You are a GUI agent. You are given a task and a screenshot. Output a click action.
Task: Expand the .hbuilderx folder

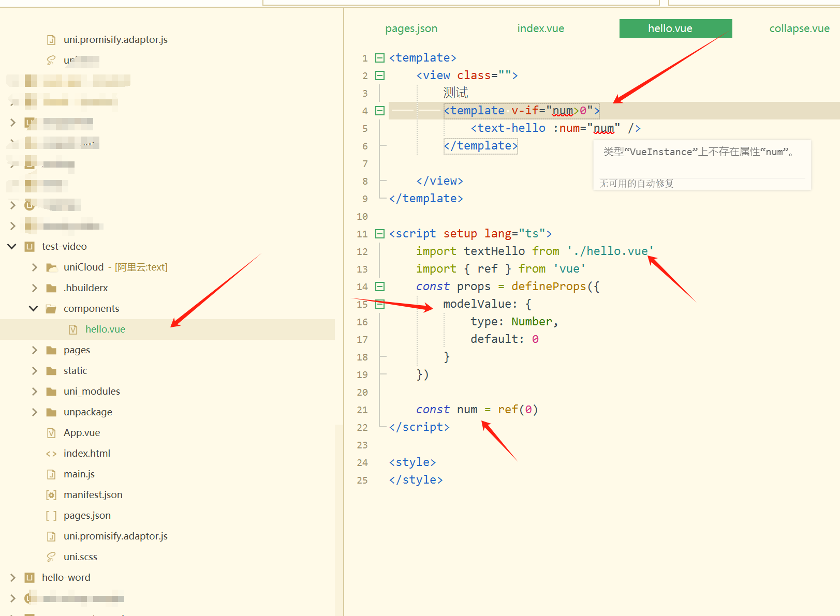[x=34, y=288]
